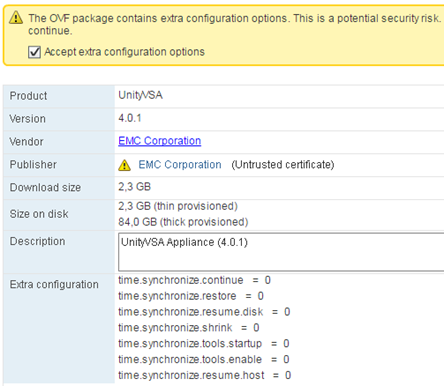Click the yellow warning triangle in banner

[x=16, y=17]
